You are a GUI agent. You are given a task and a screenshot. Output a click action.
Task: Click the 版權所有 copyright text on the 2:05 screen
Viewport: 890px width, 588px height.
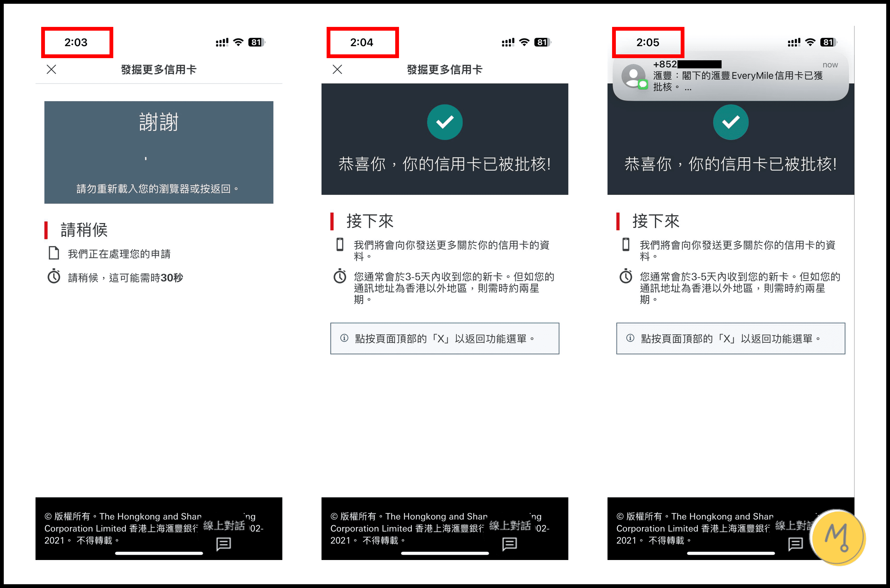[x=695, y=528]
